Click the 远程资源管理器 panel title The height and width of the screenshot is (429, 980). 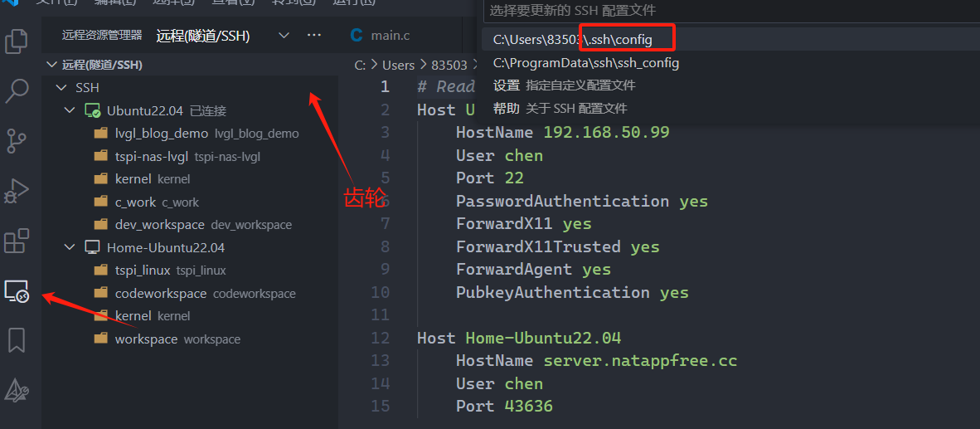point(102,36)
